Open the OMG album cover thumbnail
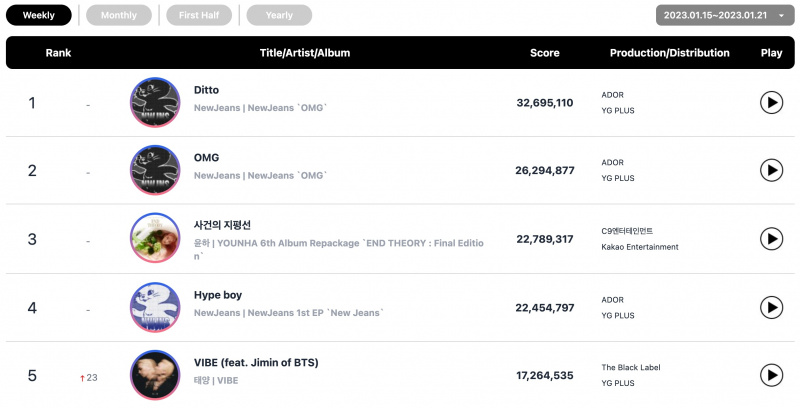 tap(155, 170)
